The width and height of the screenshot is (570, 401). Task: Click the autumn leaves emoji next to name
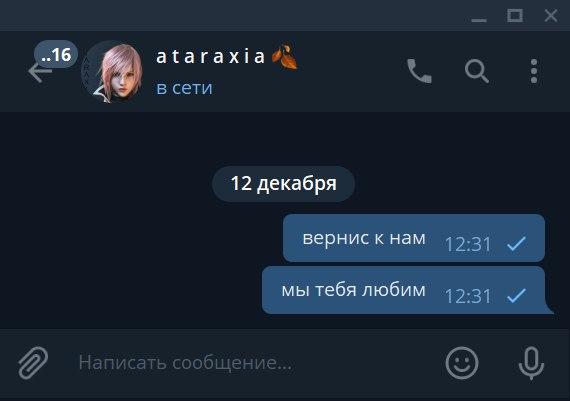coord(285,56)
